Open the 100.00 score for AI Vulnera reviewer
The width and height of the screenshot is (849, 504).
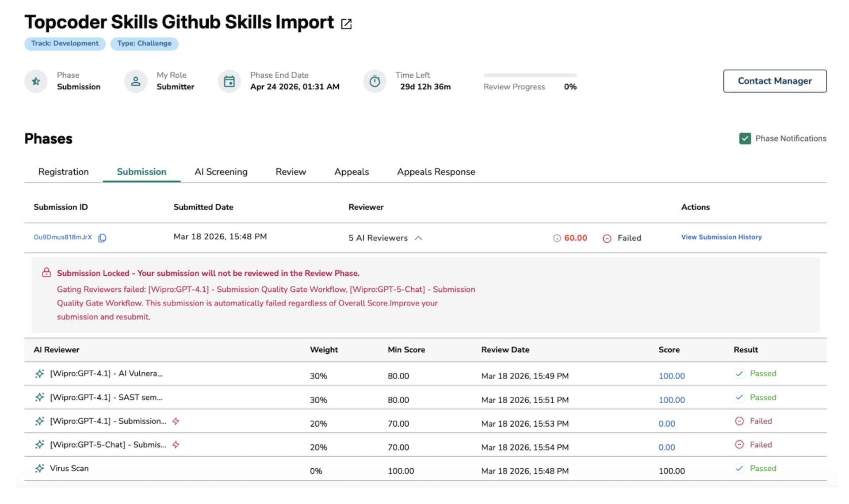(671, 376)
